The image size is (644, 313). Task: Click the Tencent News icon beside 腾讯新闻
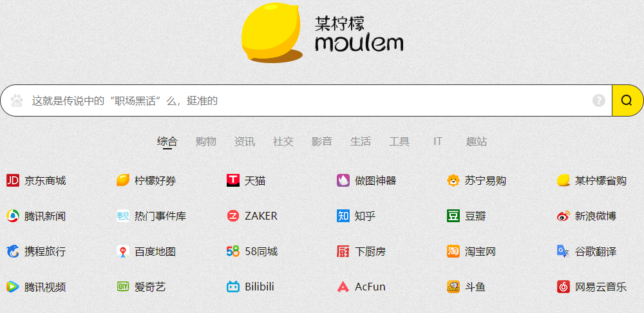click(13, 216)
